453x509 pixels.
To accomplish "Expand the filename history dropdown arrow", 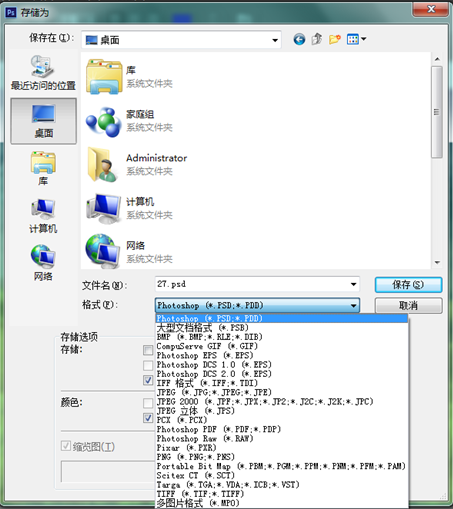I will (x=353, y=284).
